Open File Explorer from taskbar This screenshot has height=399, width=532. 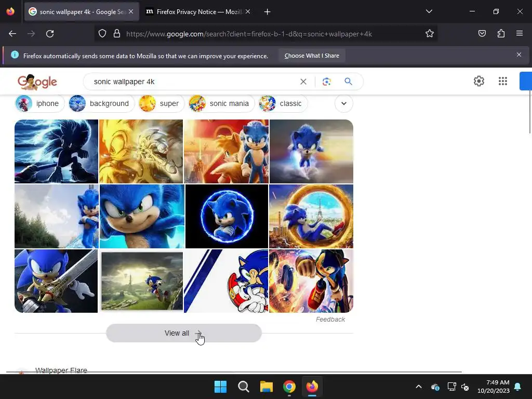point(267,387)
